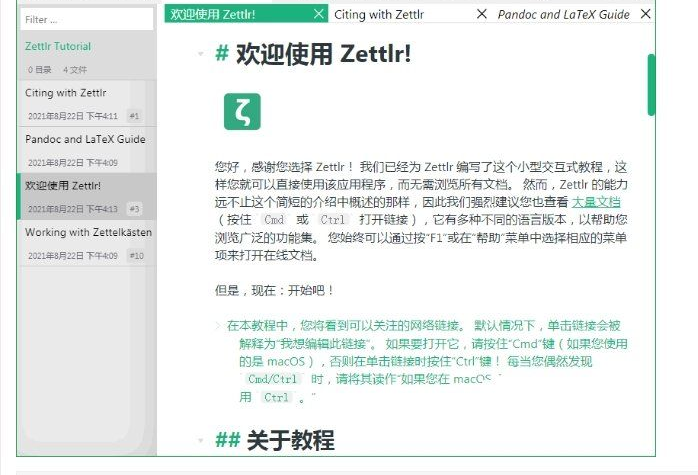Click the #3 tag badge on 欢迎使用 Zettlr!
This screenshot has width=698, height=475.
[134, 209]
